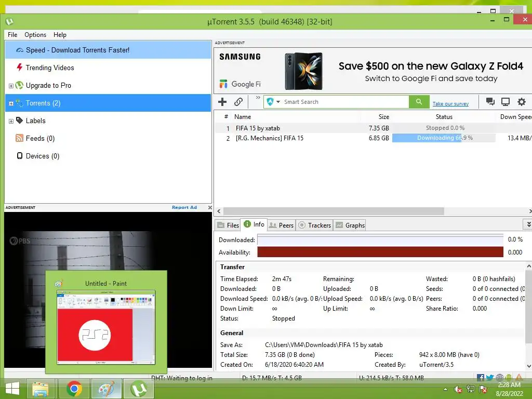
Task: Click the Info pane scroll down arrow
Action: pos(528,366)
